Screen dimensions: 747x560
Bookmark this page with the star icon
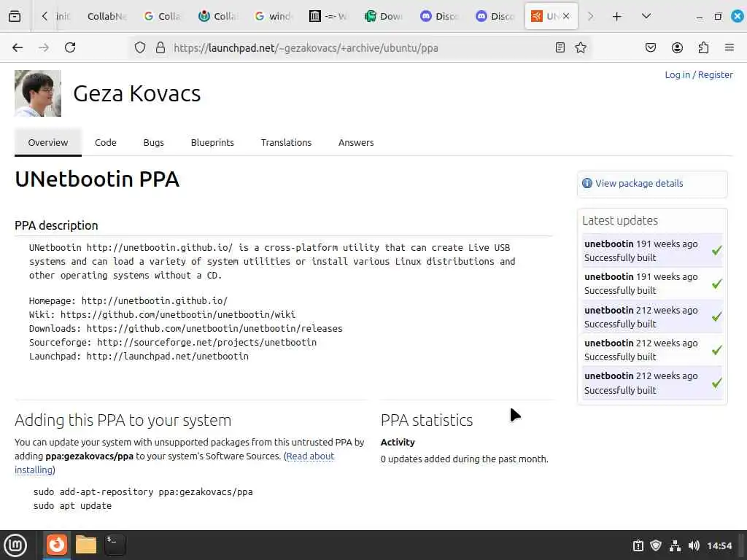click(580, 47)
